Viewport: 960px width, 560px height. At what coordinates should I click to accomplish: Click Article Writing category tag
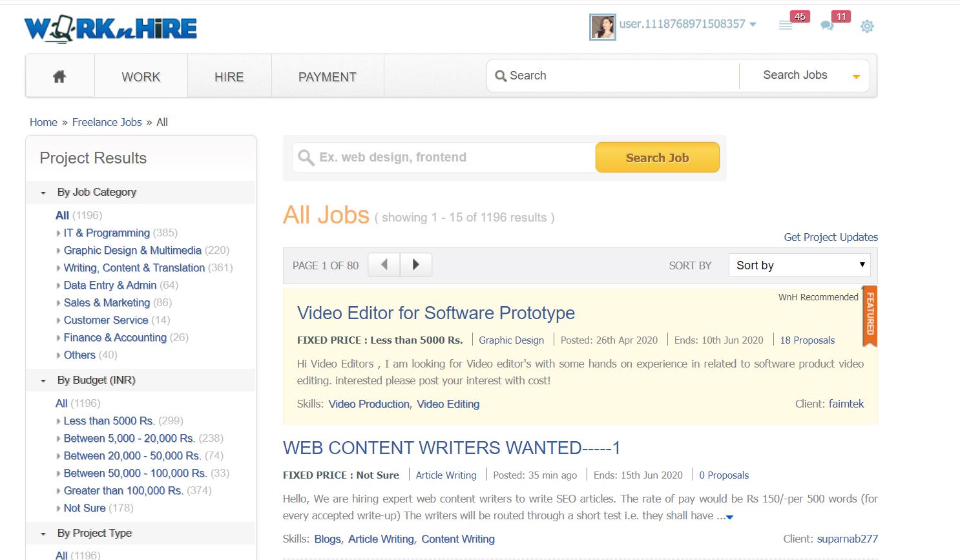[x=446, y=475]
